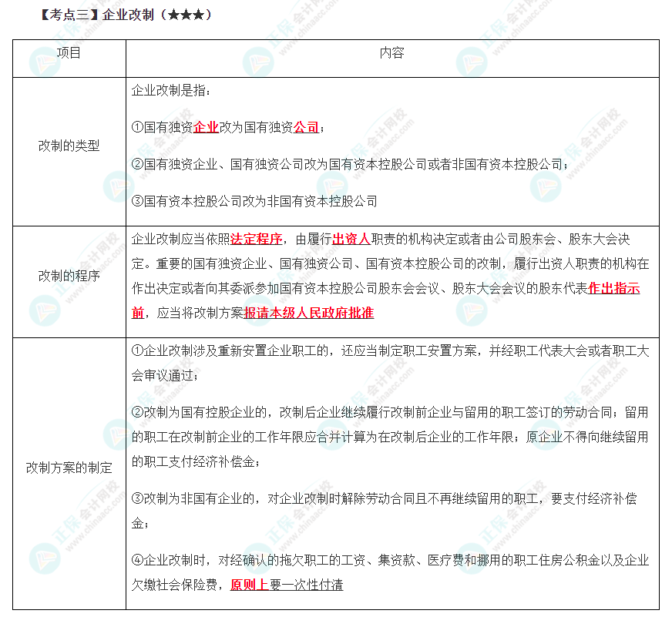The height and width of the screenshot is (617, 672).
Task: Click item ③改制为非国有企业的
Action: click(384, 498)
